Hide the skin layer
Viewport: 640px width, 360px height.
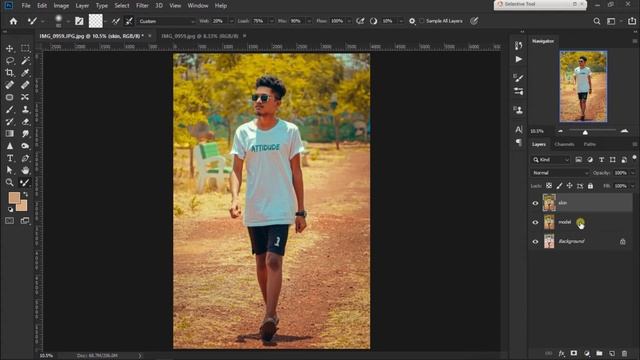535,203
